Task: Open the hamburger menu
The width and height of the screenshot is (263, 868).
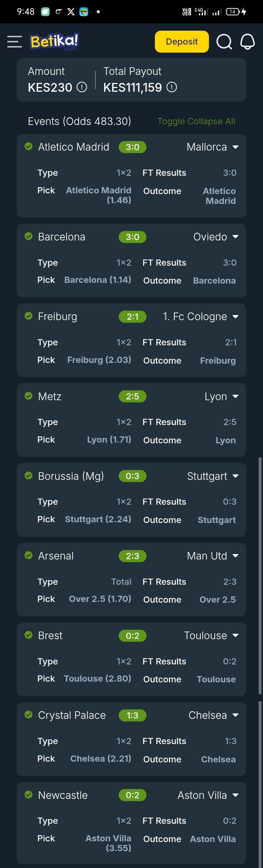Action: tap(15, 42)
